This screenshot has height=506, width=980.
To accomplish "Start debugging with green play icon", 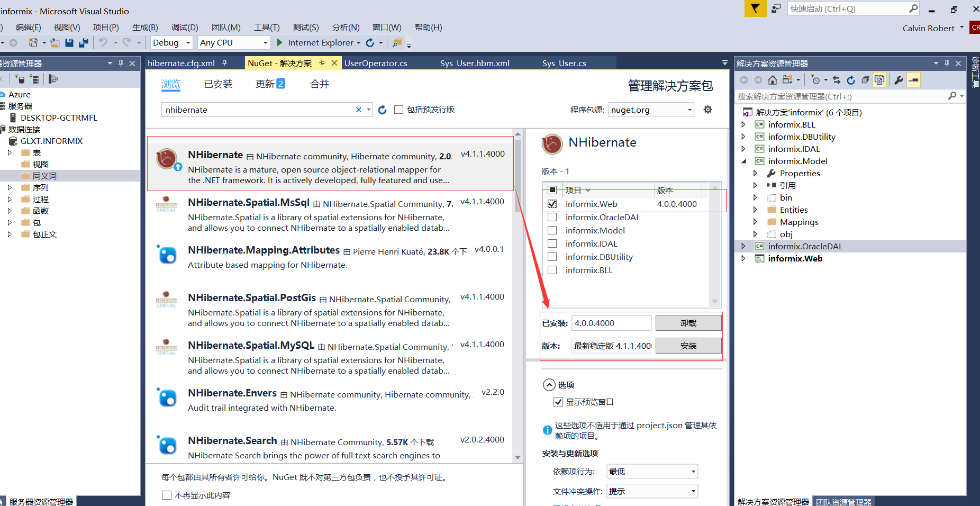I will pyautogui.click(x=280, y=42).
